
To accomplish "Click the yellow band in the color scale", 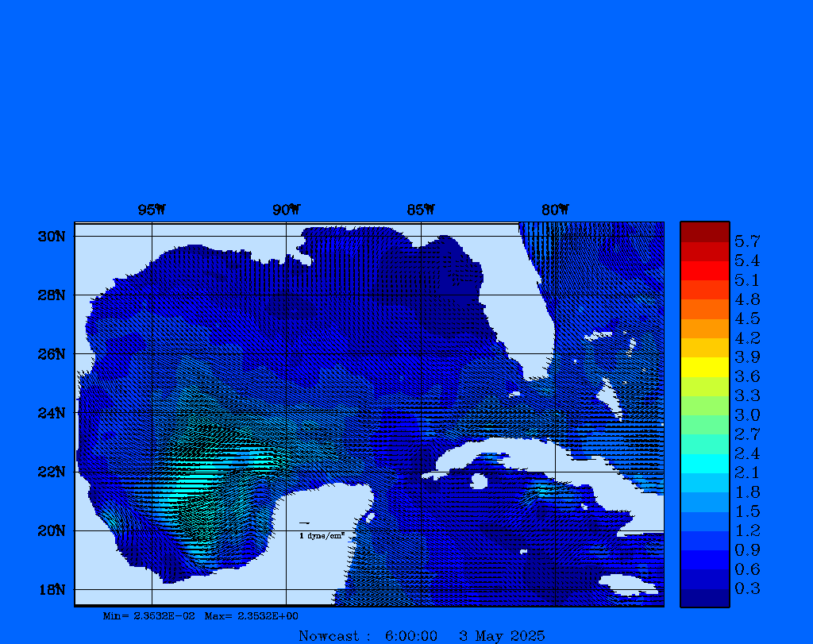I will (704, 367).
